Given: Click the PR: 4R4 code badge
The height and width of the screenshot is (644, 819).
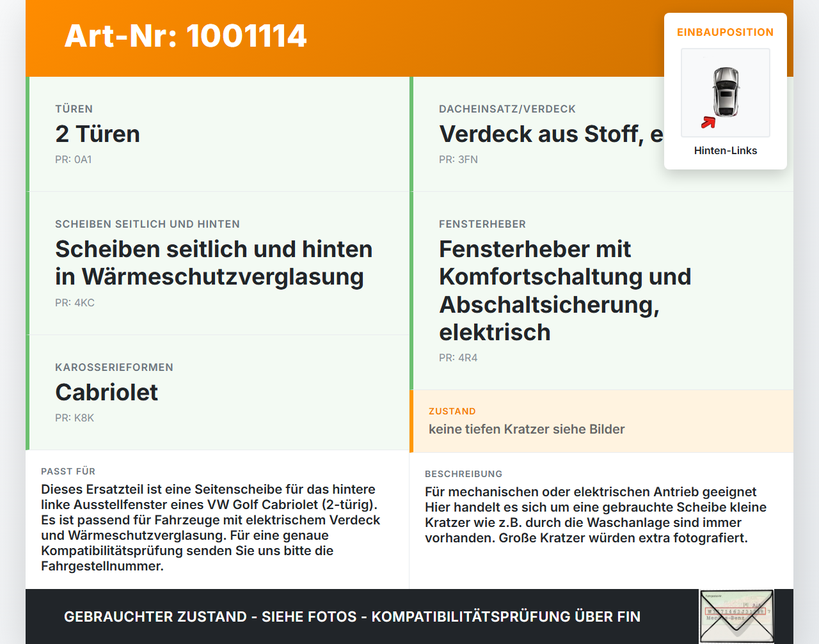Looking at the screenshot, I should (458, 357).
